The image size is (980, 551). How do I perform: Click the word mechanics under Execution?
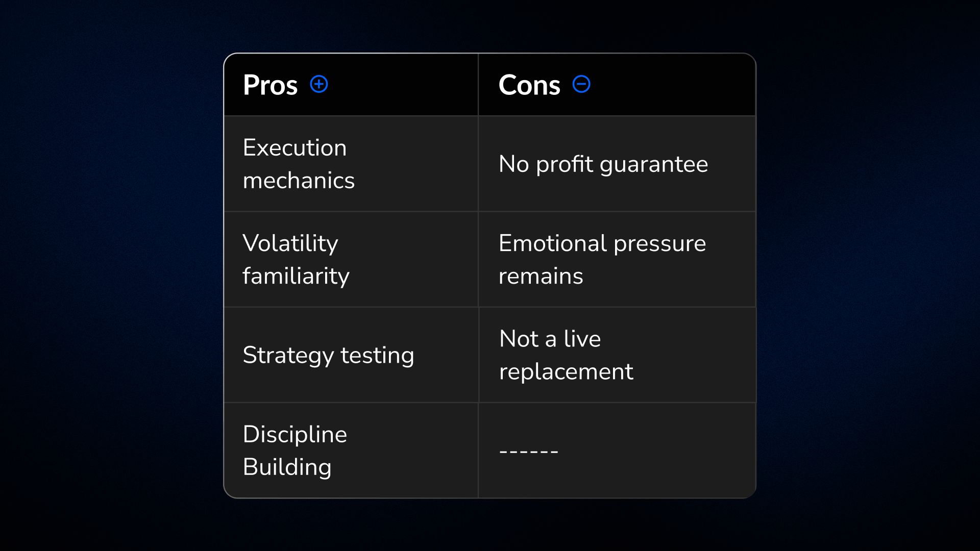point(299,181)
